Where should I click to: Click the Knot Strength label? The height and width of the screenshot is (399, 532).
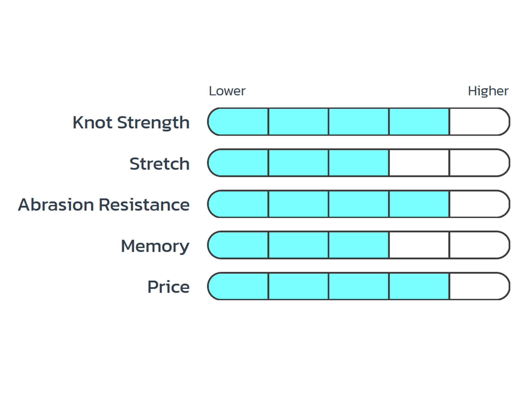131,122
